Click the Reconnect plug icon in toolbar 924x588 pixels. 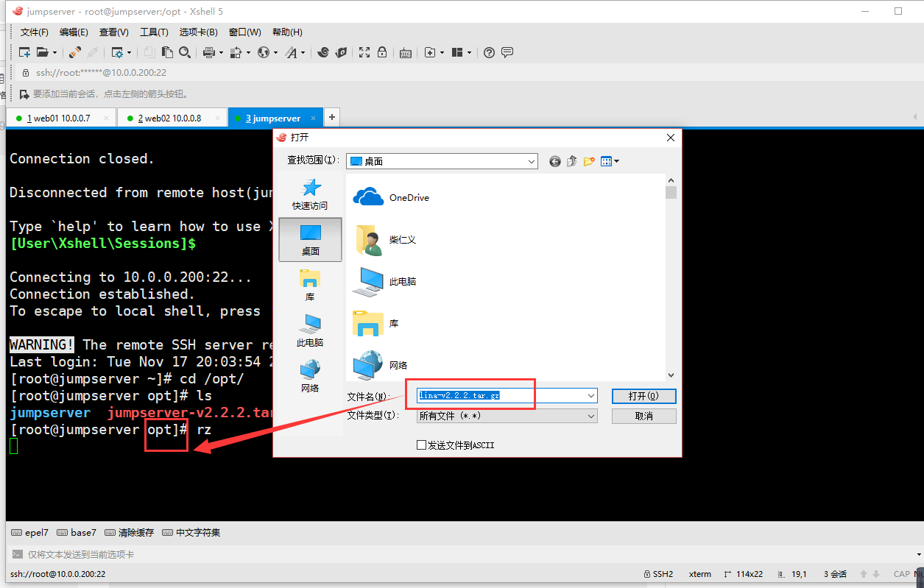75,52
